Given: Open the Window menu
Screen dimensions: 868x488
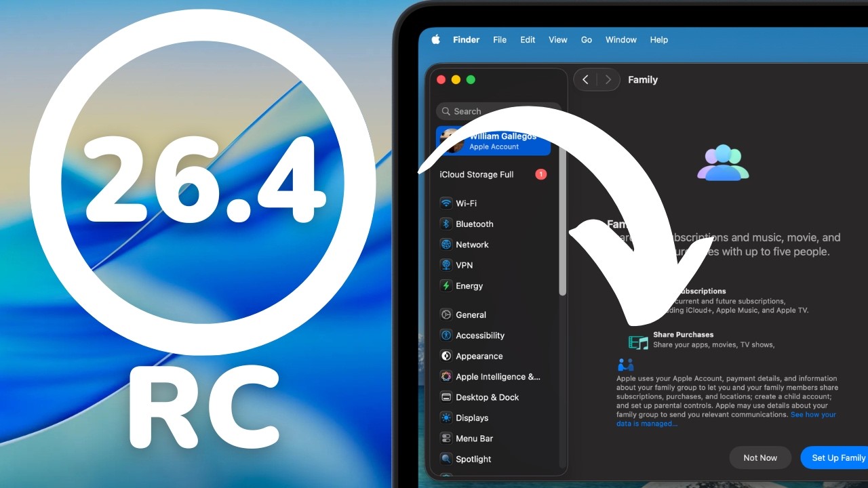Looking at the screenshot, I should pyautogui.click(x=621, y=40).
